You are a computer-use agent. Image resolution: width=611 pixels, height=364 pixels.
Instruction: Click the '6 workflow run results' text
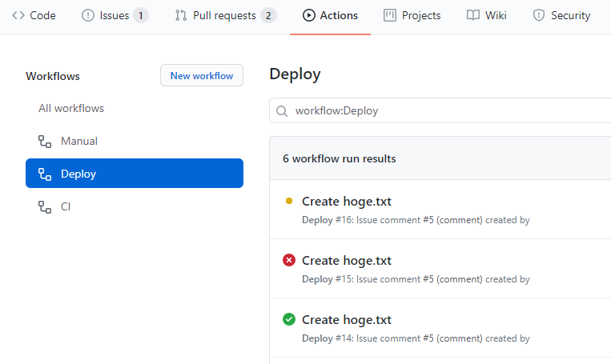click(x=340, y=158)
